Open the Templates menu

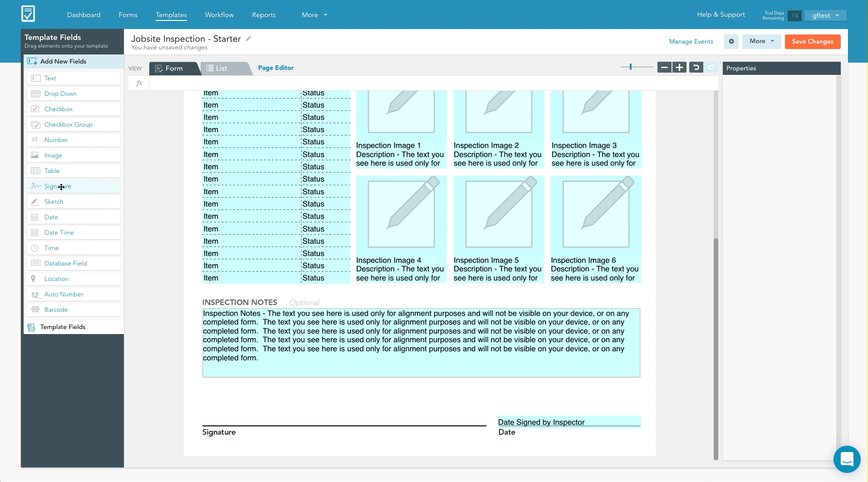click(171, 15)
